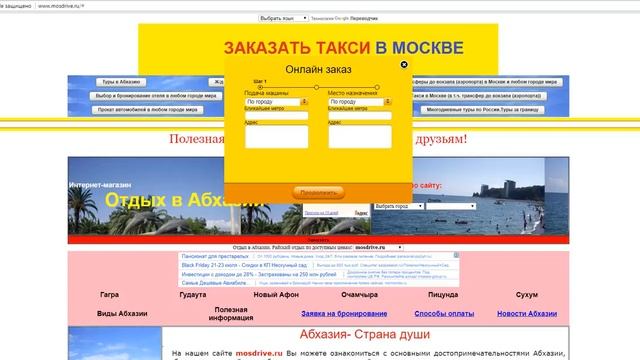Click трансферы до вокзала (аэропорта) button
The height and width of the screenshot is (360, 640).
(486, 82)
